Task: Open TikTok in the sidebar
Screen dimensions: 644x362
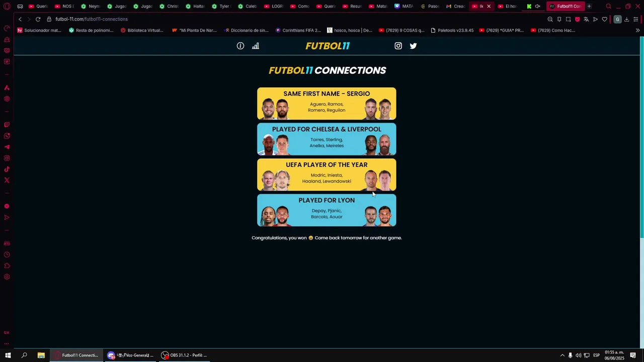Action: 7,169
